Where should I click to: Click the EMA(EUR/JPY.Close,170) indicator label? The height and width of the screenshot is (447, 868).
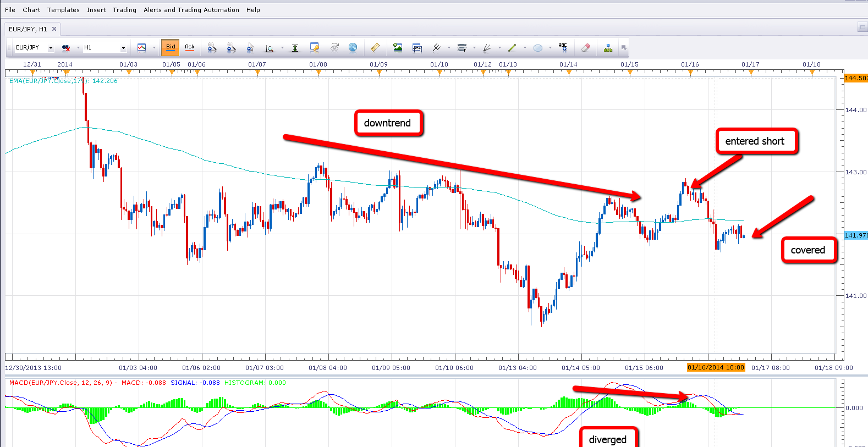tap(63, 81)
